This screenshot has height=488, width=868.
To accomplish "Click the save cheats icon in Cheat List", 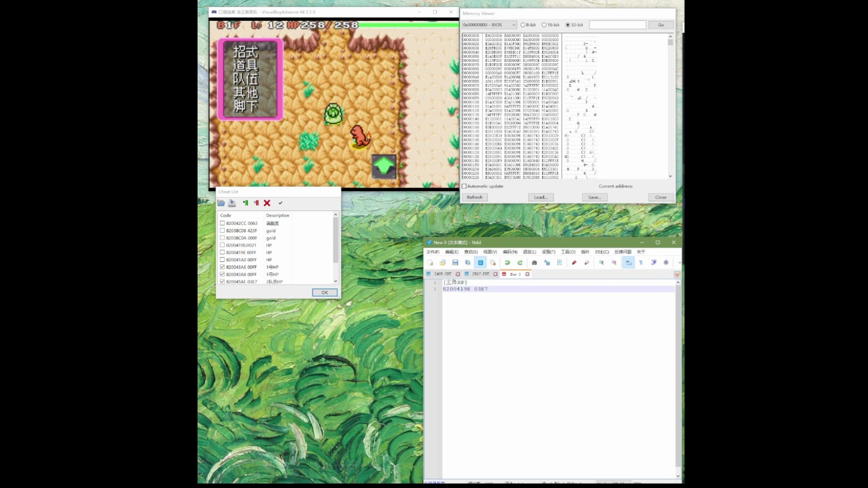I will pyautogui.click(x=232, y=203).
